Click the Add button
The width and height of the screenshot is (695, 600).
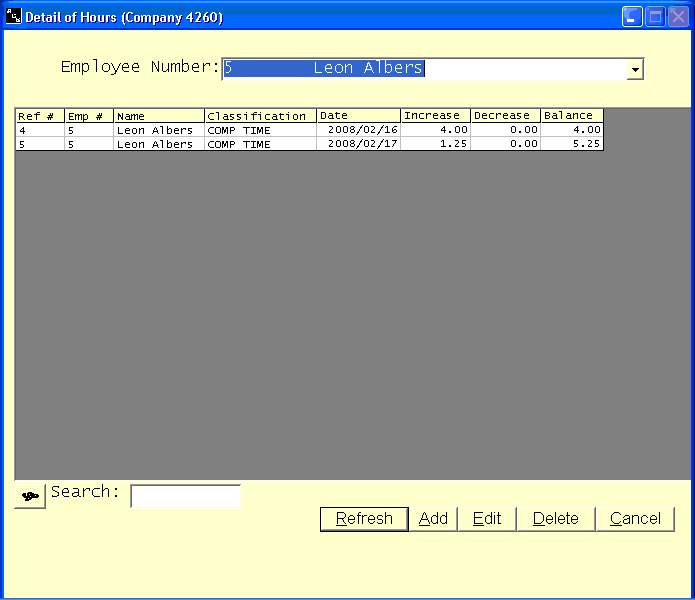pos(433,518)
